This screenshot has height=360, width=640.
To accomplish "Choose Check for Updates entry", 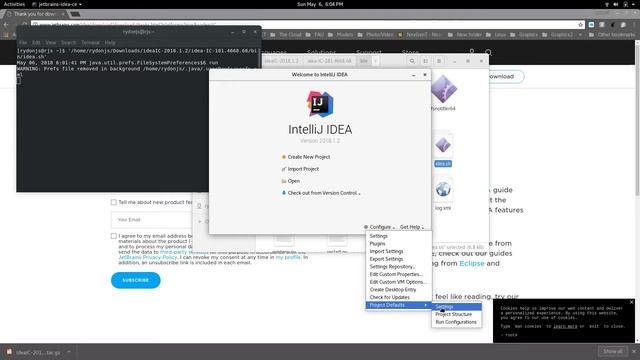I will click(389, 298).
